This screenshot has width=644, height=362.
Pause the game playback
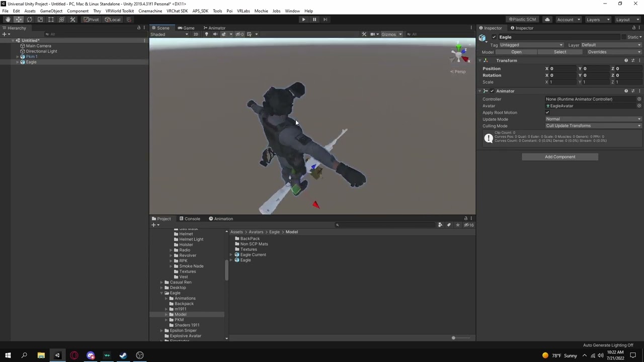pos(314,20)
